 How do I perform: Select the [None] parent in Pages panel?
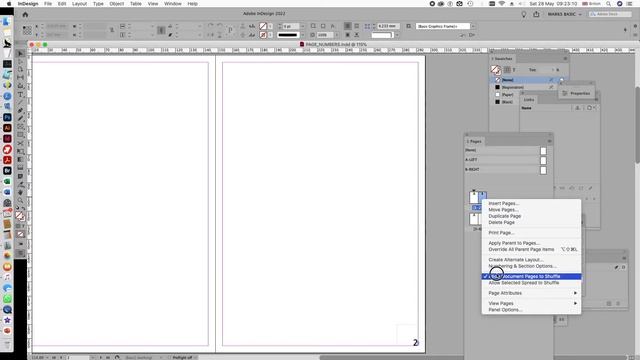point(506,151)
